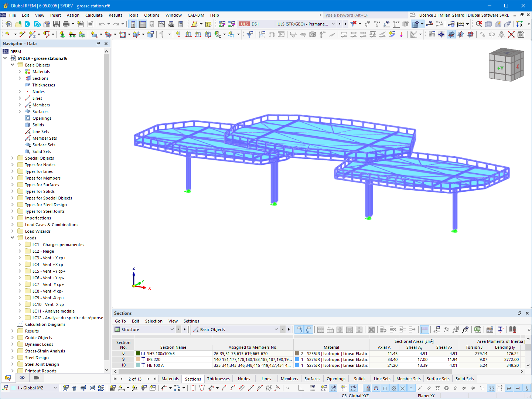Toggle the Tables panel button
Screen dimensions: 532x399
click(x=142, y=24)
